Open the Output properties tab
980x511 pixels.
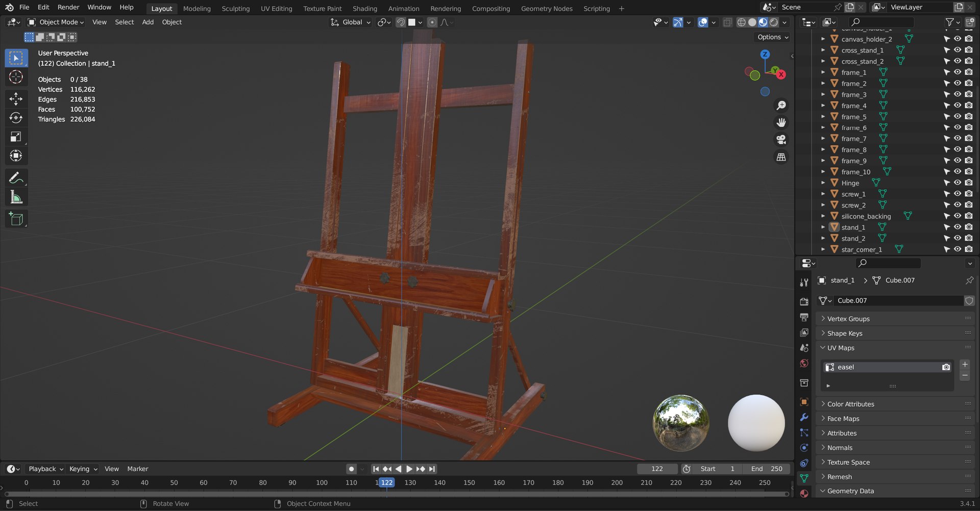[x=804, y=317]
